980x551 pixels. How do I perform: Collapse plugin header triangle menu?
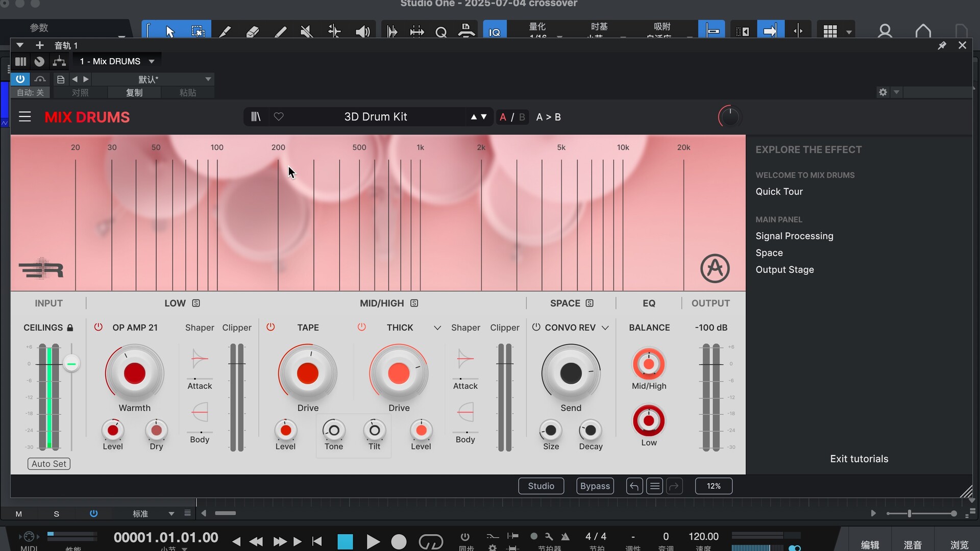[20, 45]
